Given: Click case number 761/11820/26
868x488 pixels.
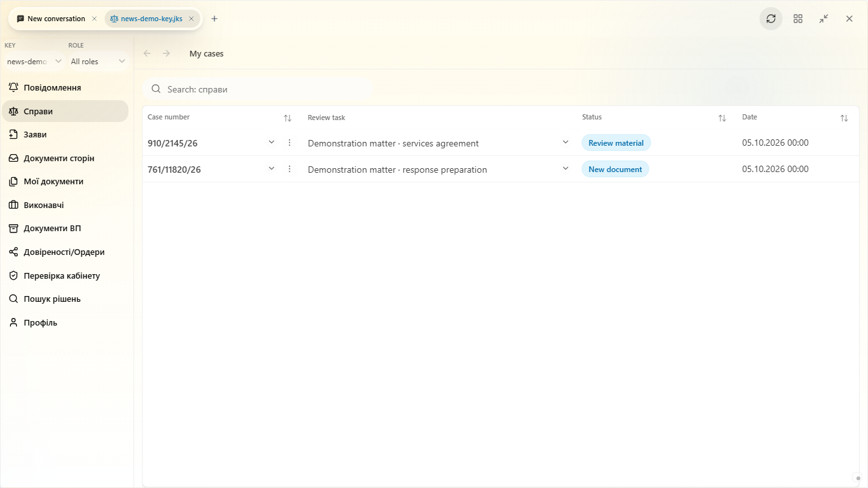Looking at the screenshot, I should tap(174, 170).
